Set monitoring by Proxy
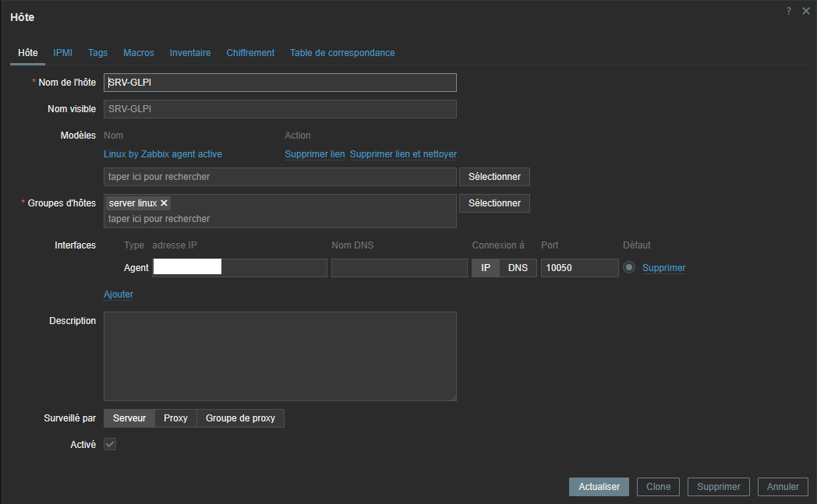The height and width of the screenshot is (504, 817). (x=175, y=418)
